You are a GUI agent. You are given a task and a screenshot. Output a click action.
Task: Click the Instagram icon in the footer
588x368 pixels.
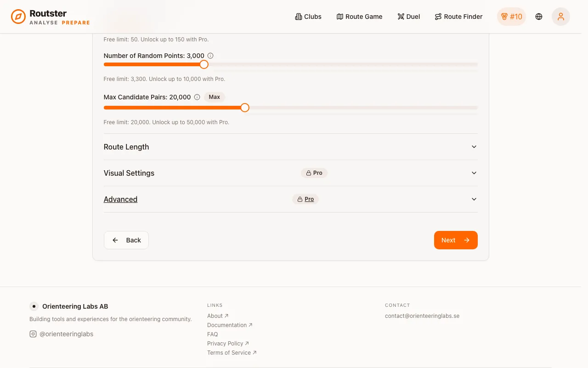(x=33, y=334)
